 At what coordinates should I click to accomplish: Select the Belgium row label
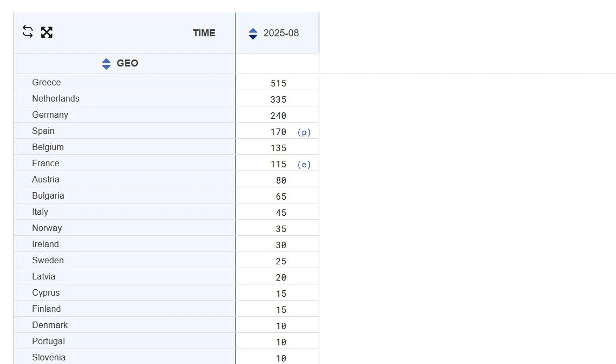pyautogui.click(x=48, y=147)
